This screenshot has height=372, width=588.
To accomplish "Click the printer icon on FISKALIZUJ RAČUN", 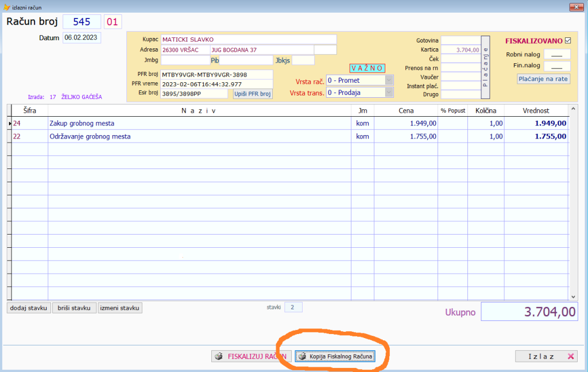I will (218, 356).
